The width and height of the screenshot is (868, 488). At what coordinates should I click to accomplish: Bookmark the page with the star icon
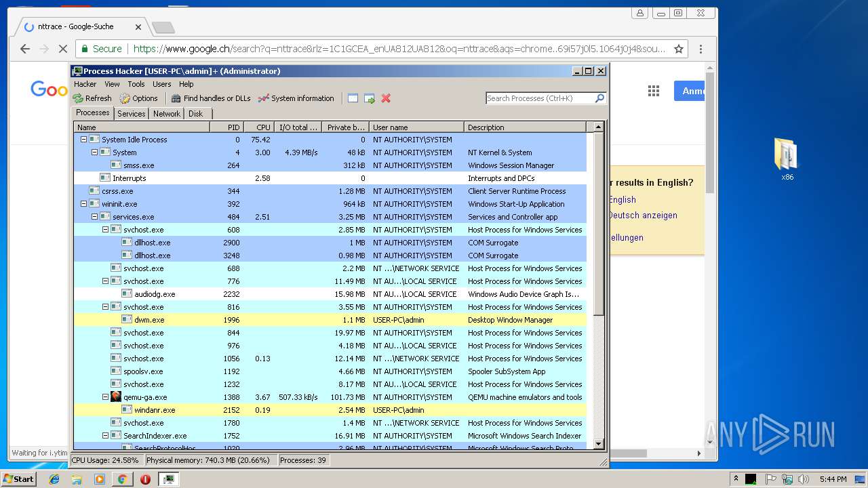tap(679, 49)
